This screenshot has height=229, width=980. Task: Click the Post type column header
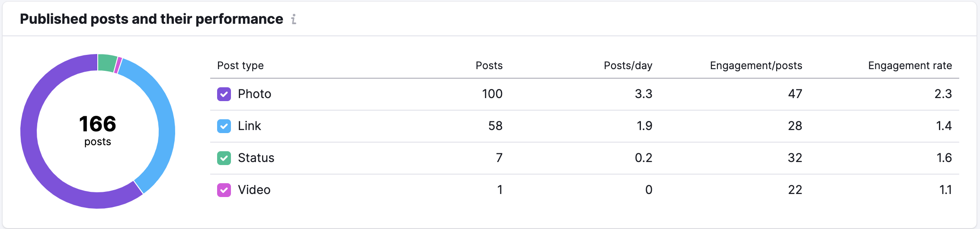240,66
